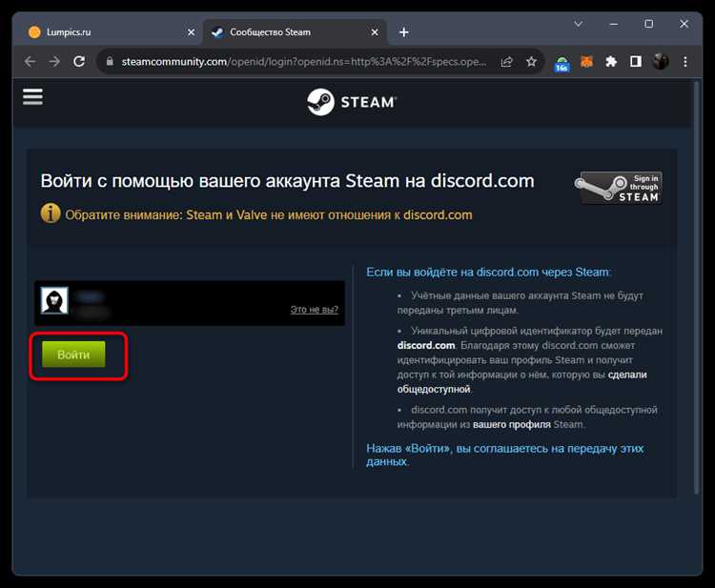715x588 pixels.
Task: Close the Lumpics.ru tab
Action: [x=191, y=32]
